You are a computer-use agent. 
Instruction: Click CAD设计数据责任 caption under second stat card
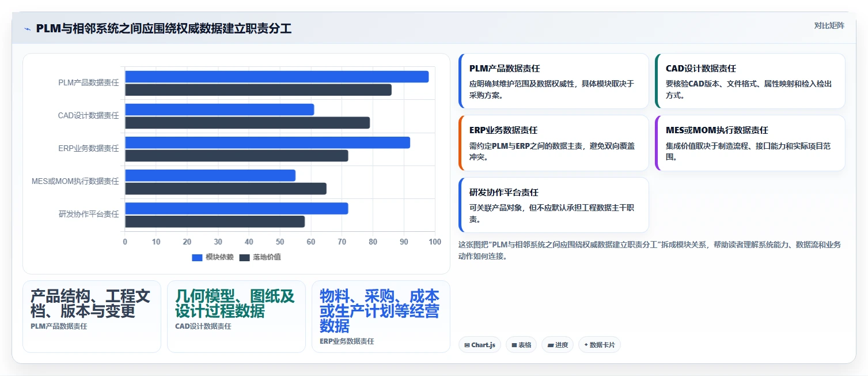click(x=203, y=326)
